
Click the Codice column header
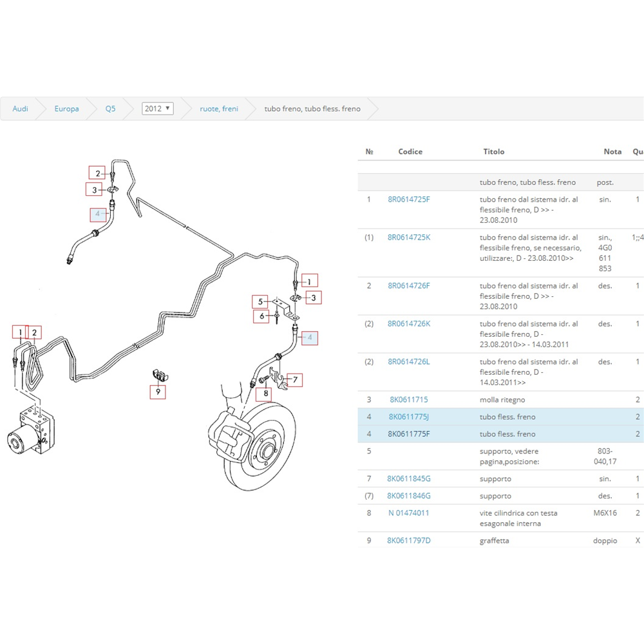[x=410, y=152]
